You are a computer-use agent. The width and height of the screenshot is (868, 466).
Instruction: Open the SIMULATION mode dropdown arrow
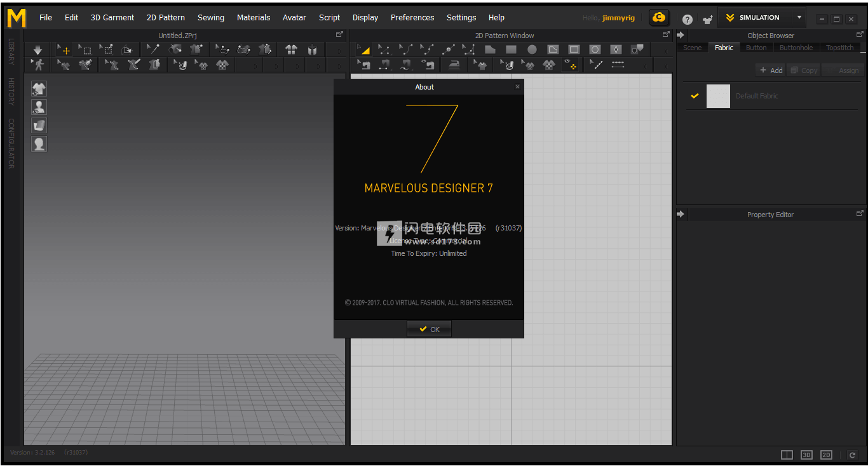tap(799, 18)
